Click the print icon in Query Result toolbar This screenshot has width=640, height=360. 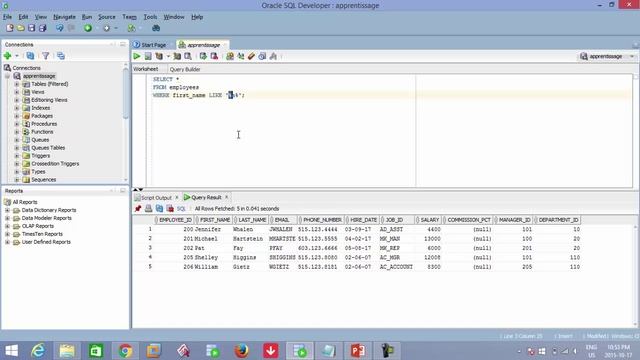coord(149,209)
